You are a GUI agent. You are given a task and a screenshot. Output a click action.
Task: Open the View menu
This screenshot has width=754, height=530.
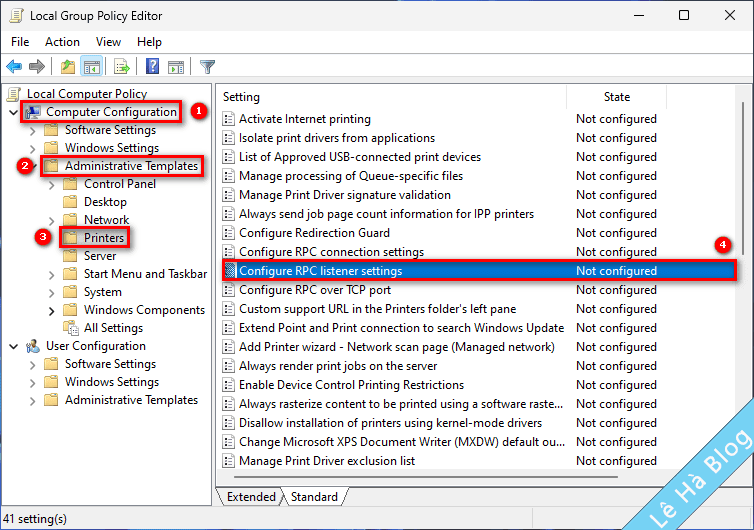pyautogui.click(x=108, y=42)
